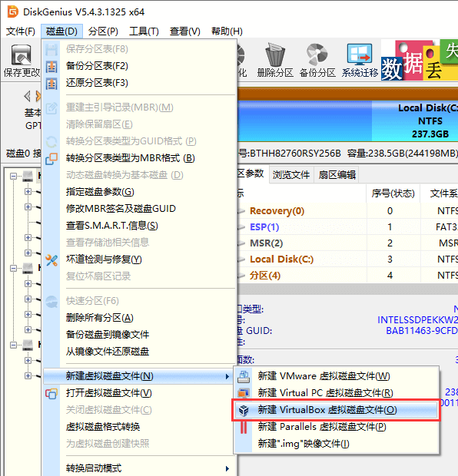Select the MSR(2) partition row
The image size is (458, 476).
(x=347, y=243)
